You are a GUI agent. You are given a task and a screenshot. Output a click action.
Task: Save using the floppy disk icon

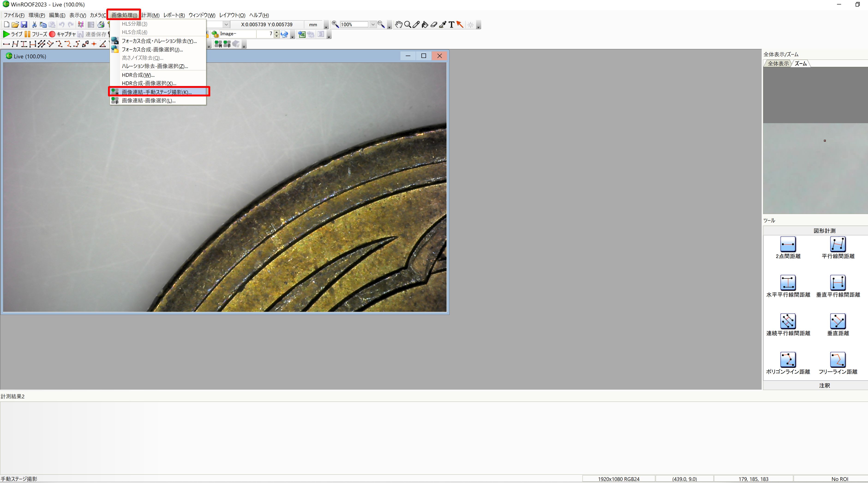(24, 25)
